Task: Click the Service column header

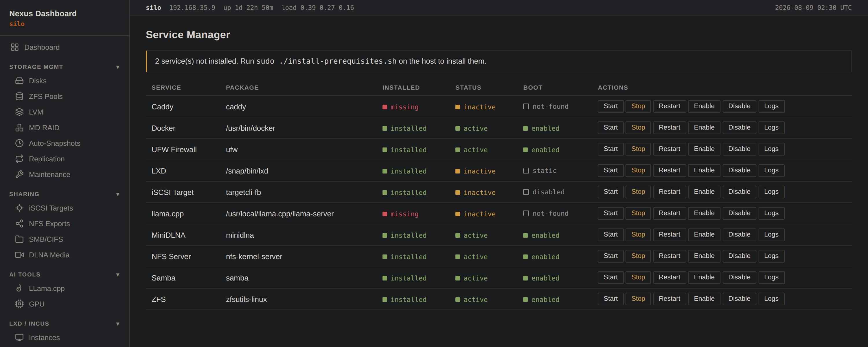Action: [166, 88]
